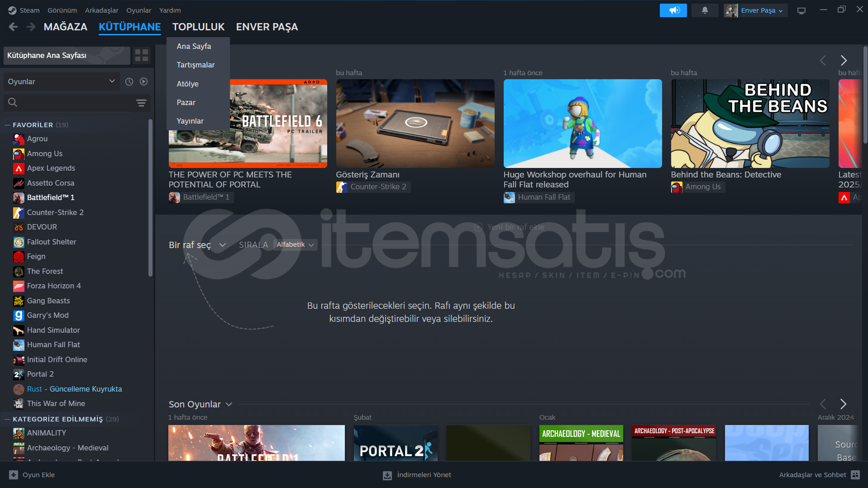This screenshot has width=868, height=488.
Task: Open friends list icon at bottom right
Action: click(x=855, y=475)
